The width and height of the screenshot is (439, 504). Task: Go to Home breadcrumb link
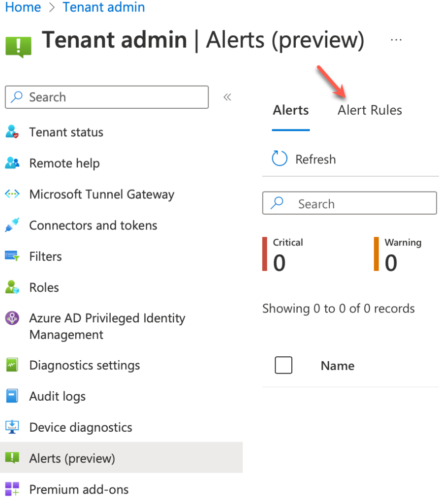tap(23, 7)
